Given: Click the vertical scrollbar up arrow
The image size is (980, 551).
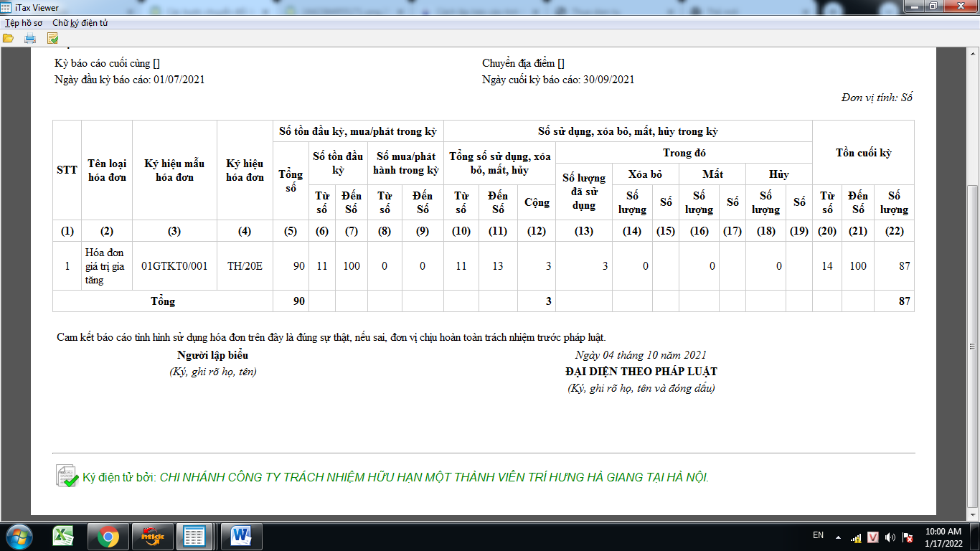Looking at the screenshot, I should pyautogui.click(x=973, y=55).
